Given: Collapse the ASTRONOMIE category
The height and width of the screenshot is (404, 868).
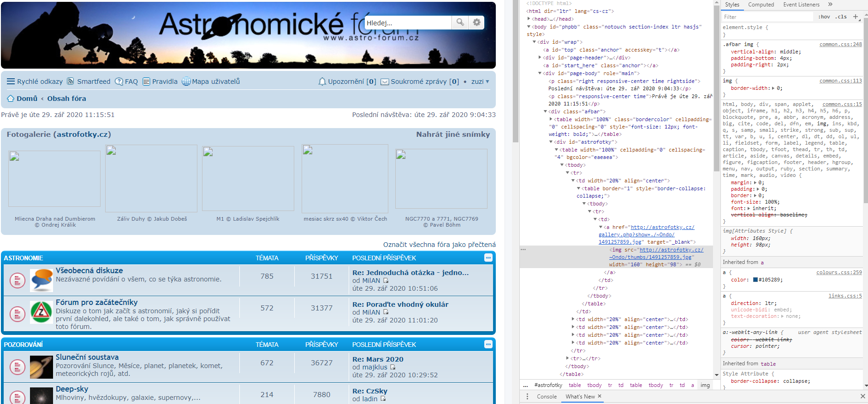Looking at the screenshot, I should [488, 258].
